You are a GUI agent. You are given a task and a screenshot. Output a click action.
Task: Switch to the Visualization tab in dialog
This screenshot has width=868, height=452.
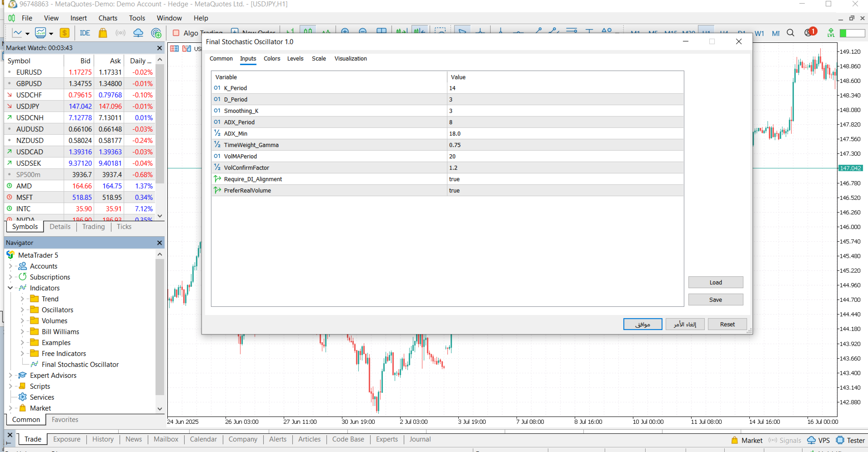(351, 58)
